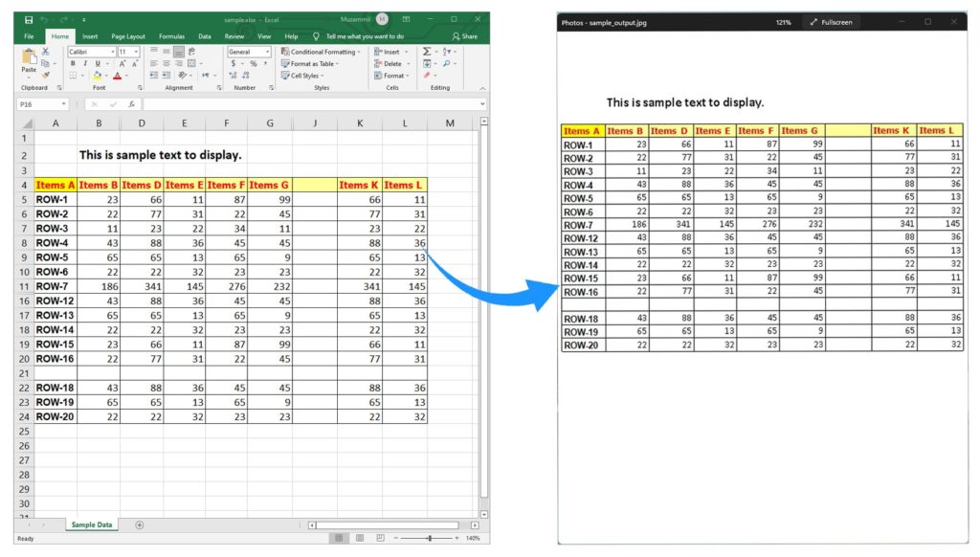Click the Increase Decimal icon
Viewport: 980px width, 557px height.
[233, 76]
